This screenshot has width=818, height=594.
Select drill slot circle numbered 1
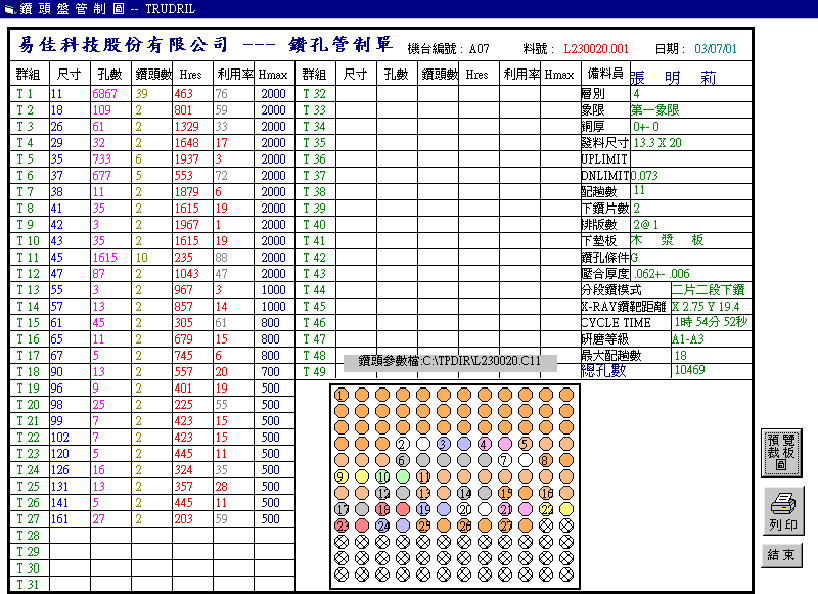pos(341,395)
